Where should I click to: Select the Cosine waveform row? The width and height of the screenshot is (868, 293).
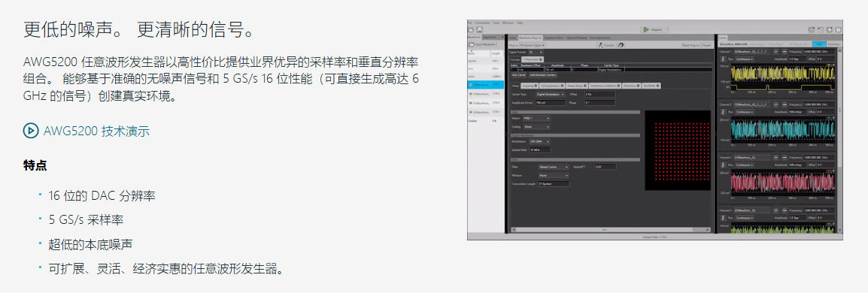click(485, 120)
